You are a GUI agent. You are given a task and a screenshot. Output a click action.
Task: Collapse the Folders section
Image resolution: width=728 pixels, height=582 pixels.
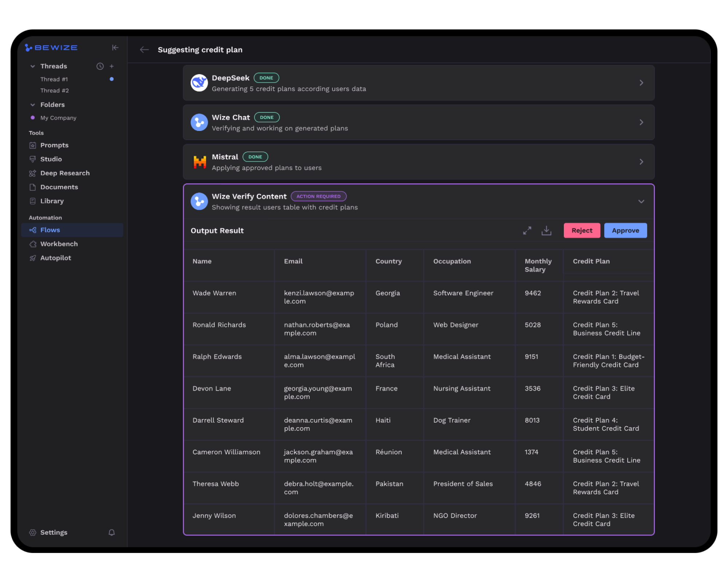[33, 105]
